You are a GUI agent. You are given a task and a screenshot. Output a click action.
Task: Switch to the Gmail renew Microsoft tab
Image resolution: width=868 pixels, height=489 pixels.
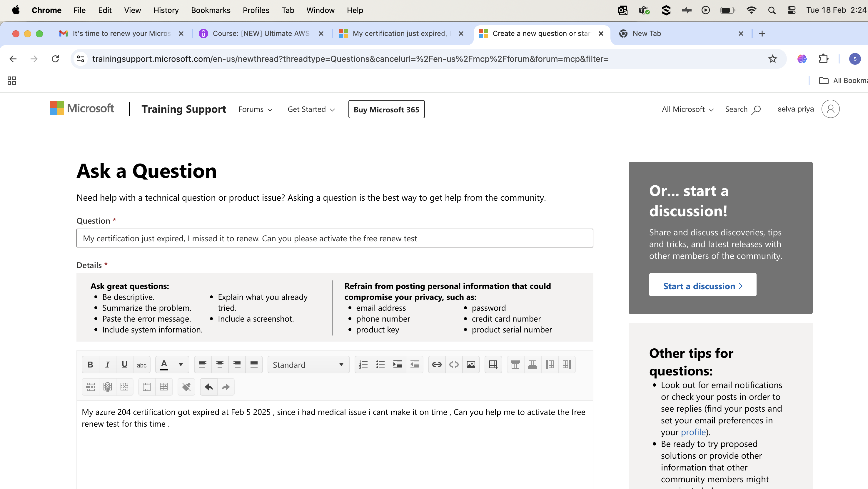click(x=122, y=33)
